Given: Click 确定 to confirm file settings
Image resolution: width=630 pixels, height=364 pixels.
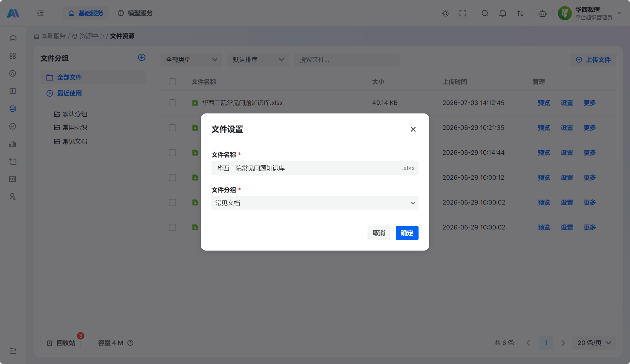Looking at the screenshot, I should (407, 233).
